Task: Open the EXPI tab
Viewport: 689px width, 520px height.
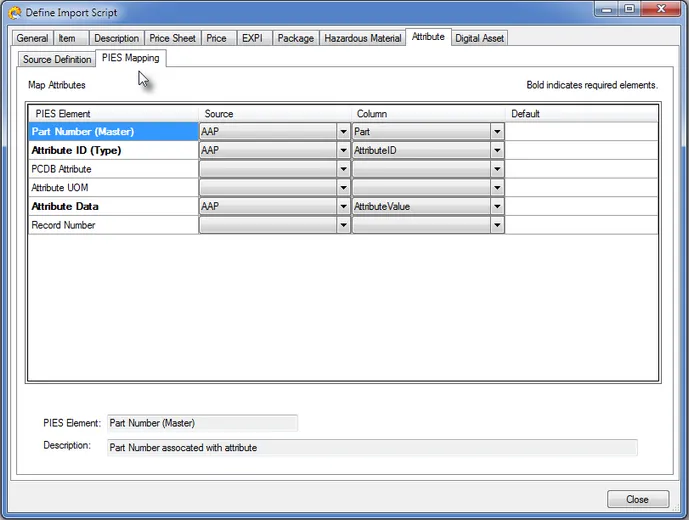Action: [x=251, y=38]
